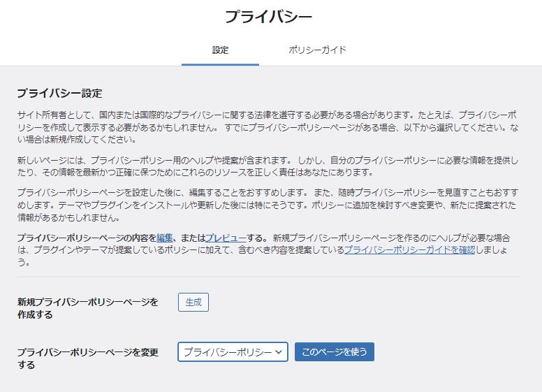
Task: Switch to the 設定 tab
Action: [220, 50]
